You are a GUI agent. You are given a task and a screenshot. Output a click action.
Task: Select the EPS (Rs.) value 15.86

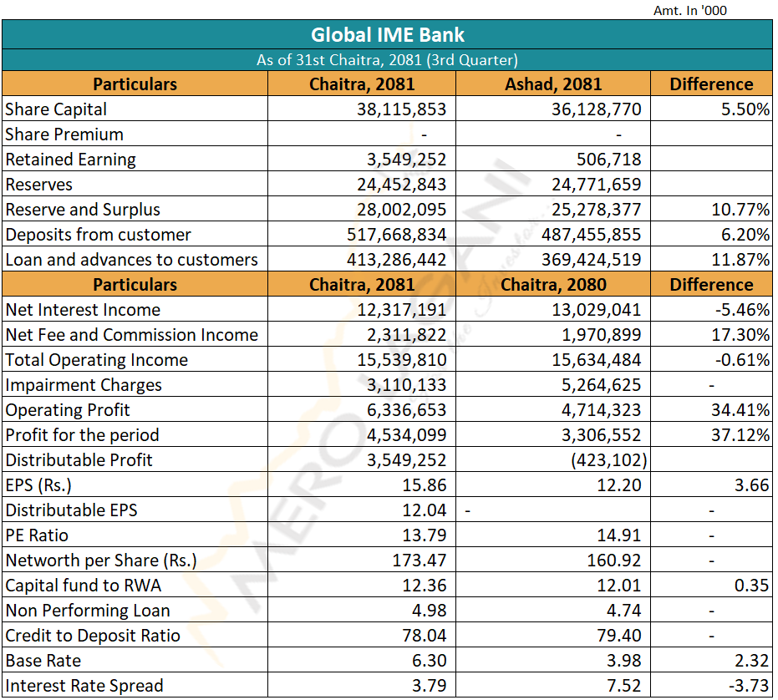tap(425, 485)
